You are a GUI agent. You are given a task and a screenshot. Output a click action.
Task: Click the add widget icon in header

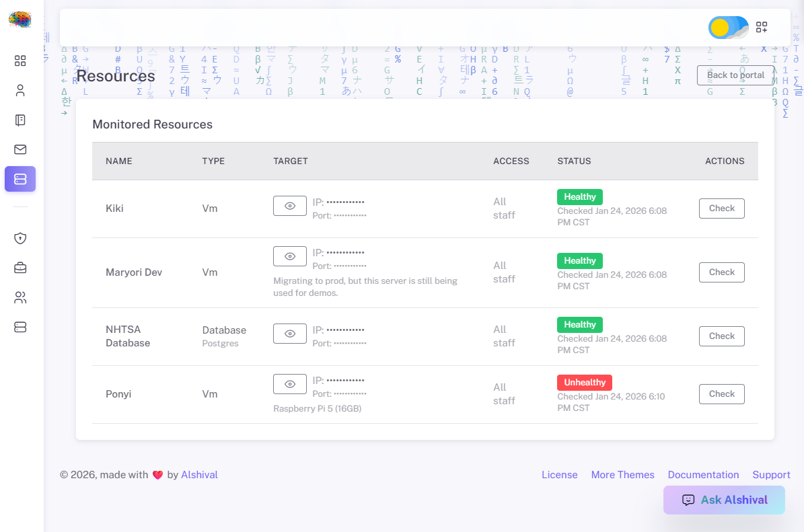[x=762, y=27]
